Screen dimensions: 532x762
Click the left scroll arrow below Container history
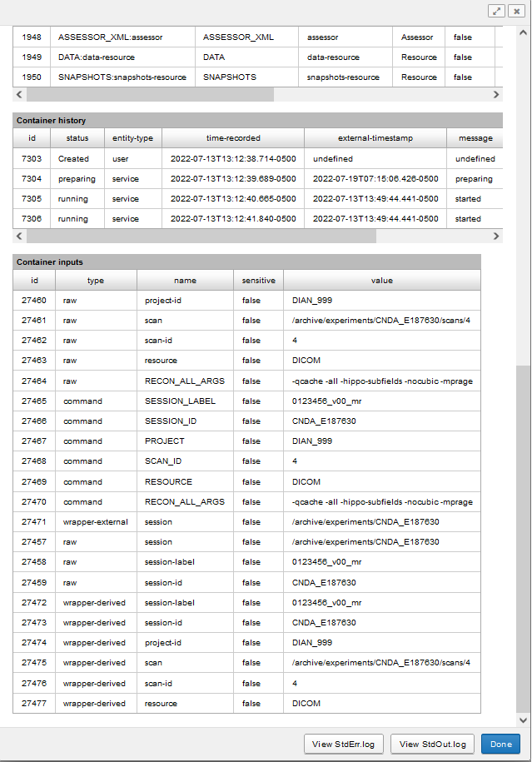(20, 237)
